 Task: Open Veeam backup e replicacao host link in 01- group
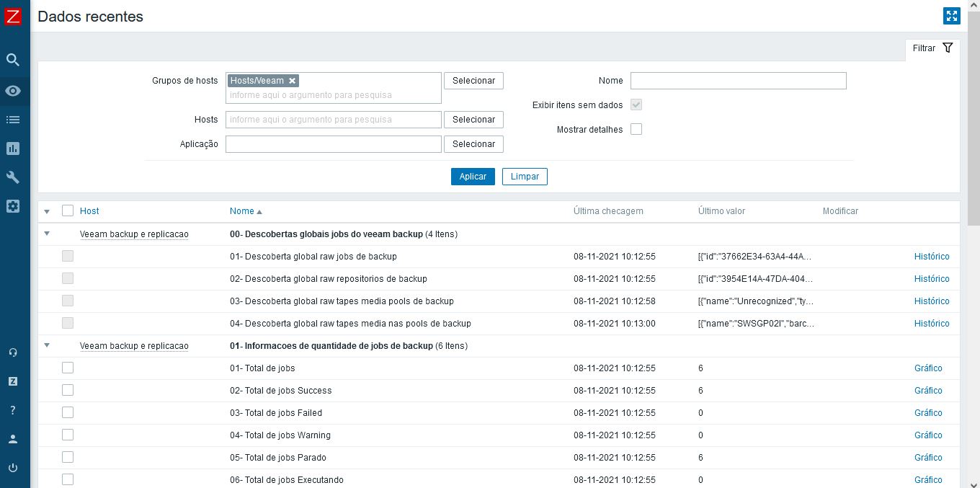(x=134, y=346)
